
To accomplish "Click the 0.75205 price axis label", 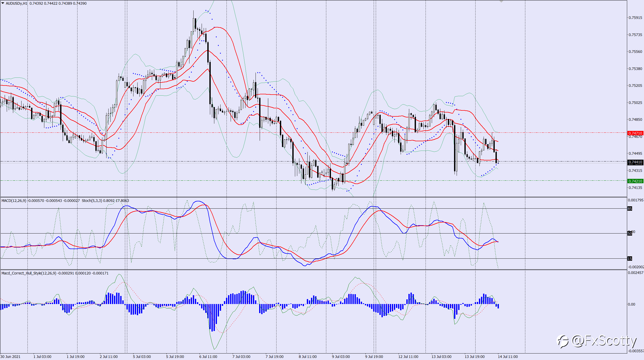I will tap(635, 86).
